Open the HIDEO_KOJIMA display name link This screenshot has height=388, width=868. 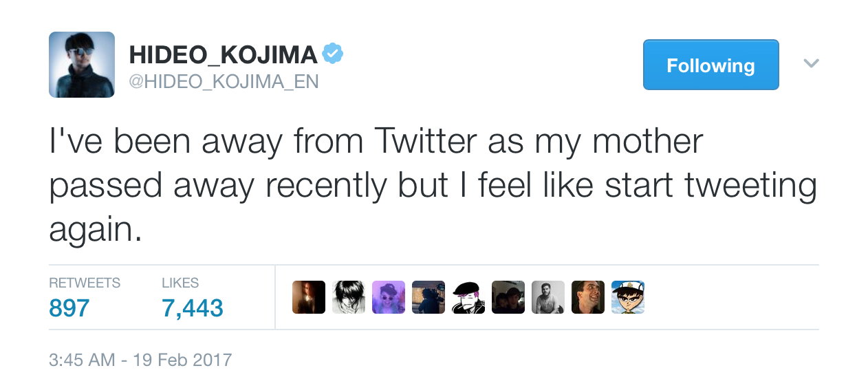[x=224, y=54]
